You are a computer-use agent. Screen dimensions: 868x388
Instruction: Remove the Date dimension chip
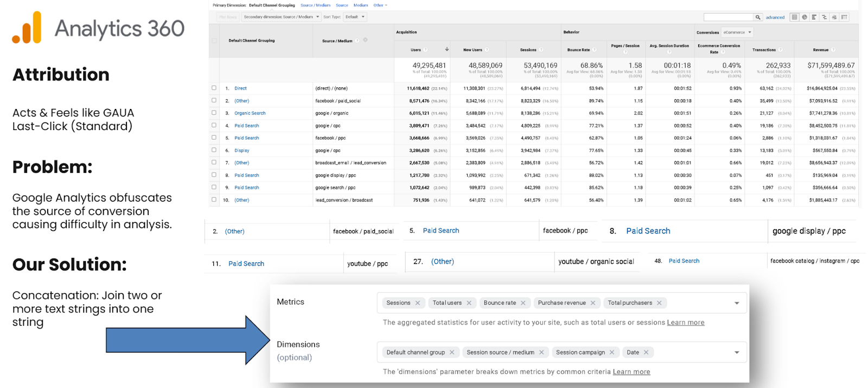(x=646, y=352)
